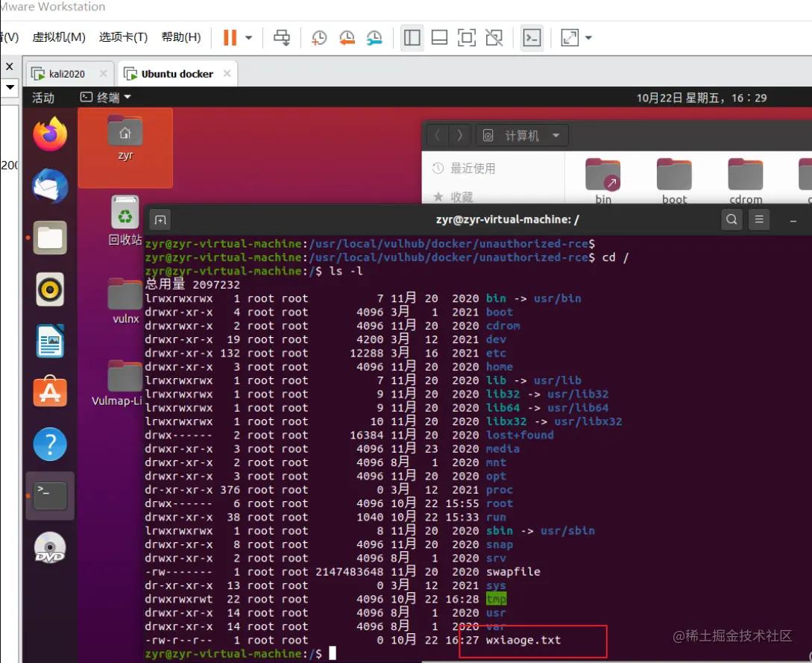Launch Firefox from the Ubuntu dock
Viewport: 812px width, 663px height.
[x=50, y=134]
